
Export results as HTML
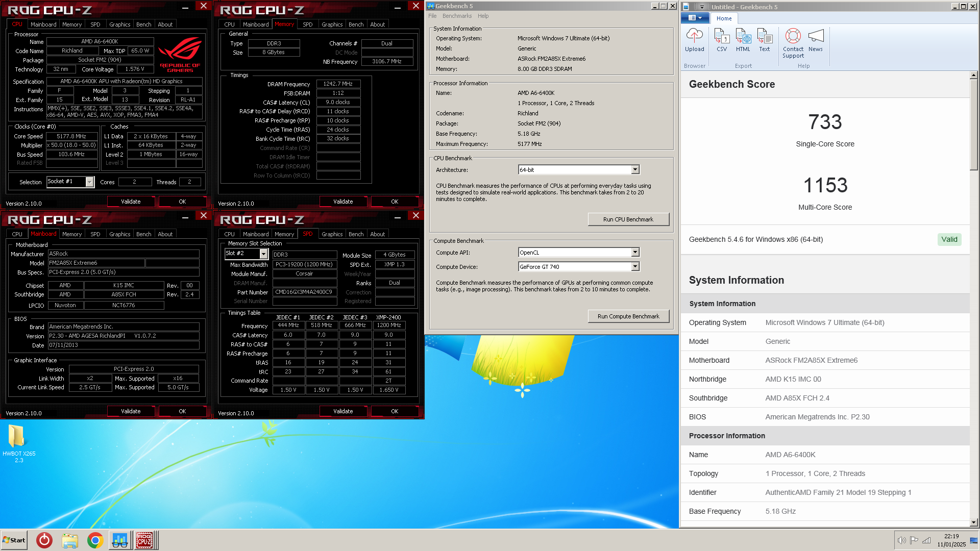tap(743, 40)
